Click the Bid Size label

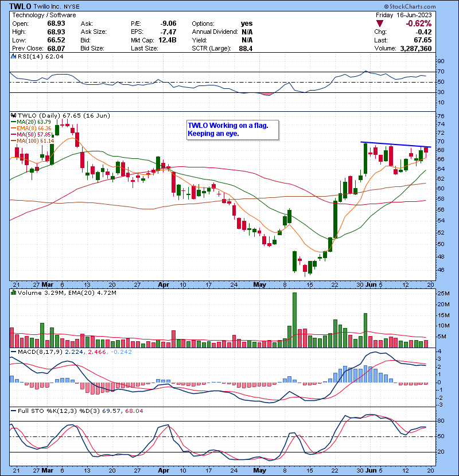(x=92, y=49)
